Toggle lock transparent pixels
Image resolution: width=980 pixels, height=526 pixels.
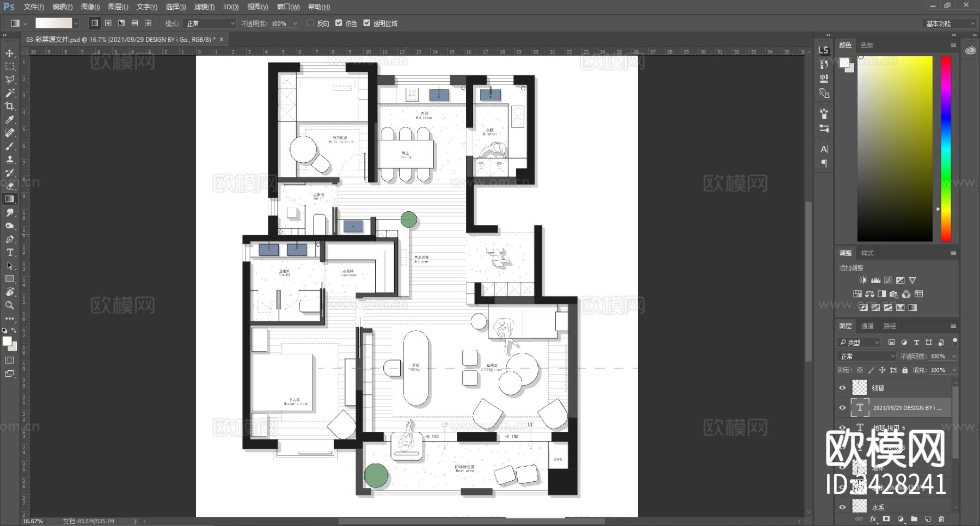[860, 370]
